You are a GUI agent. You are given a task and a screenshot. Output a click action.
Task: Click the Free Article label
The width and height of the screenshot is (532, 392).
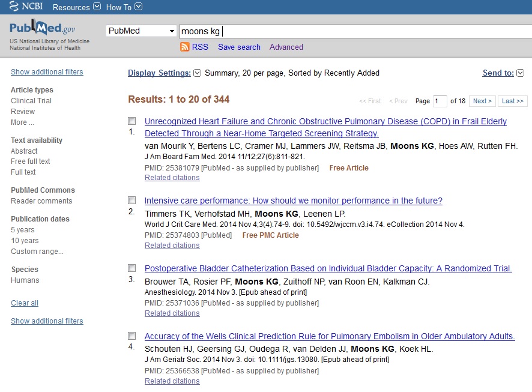(349, 168)
